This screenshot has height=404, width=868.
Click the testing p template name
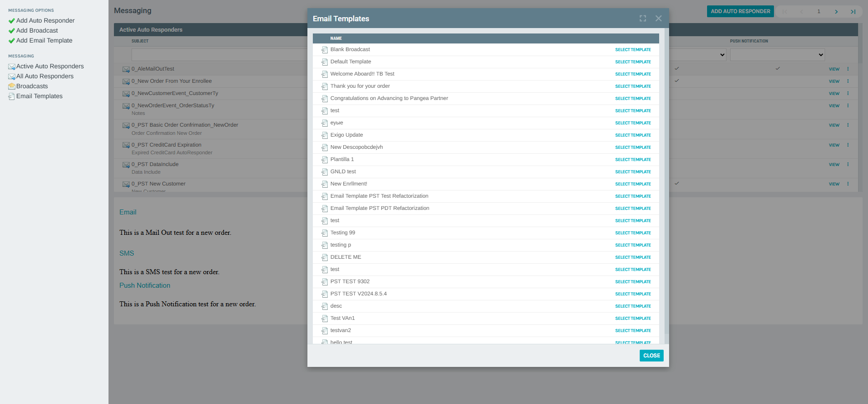(x=340, y=245)
